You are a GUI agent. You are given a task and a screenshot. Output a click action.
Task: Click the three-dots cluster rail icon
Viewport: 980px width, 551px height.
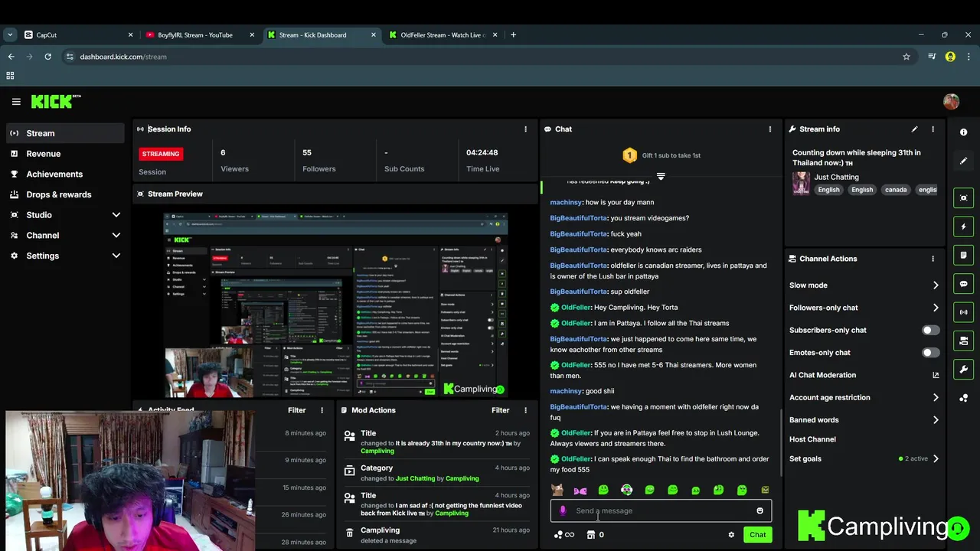963,398
